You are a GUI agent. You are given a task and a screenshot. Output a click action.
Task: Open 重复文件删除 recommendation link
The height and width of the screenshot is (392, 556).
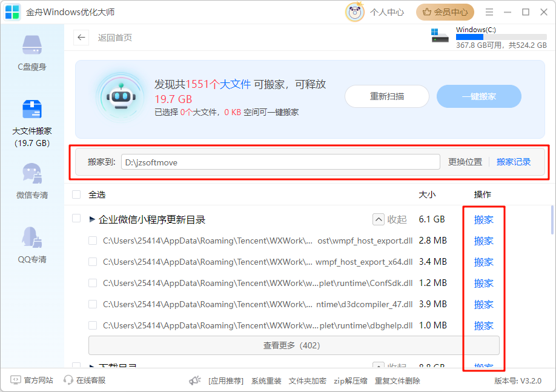397,381
